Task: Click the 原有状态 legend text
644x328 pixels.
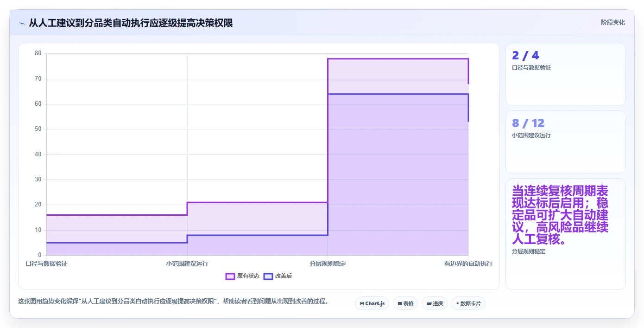Action: [248, 276]
